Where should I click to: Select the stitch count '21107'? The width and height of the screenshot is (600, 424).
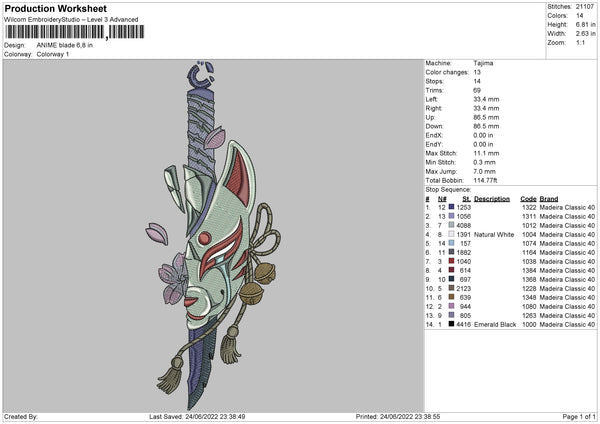[x=585, y=7]
